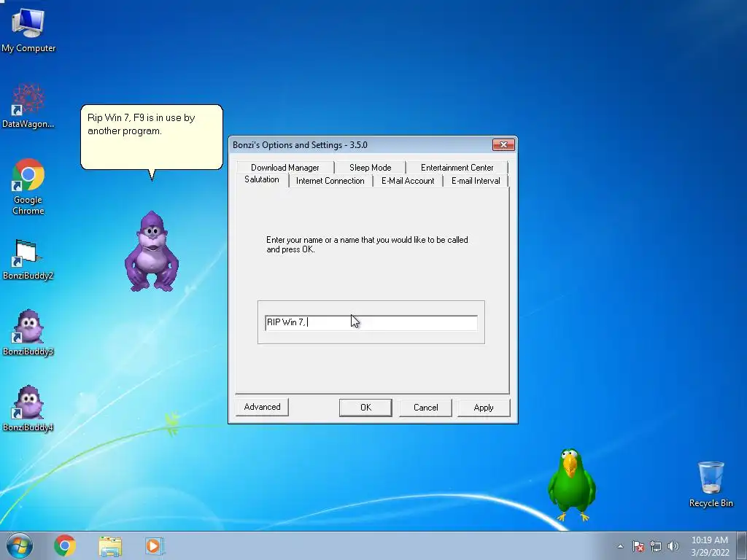Click the Cancel button
The image size is (747, 560).
click(x=425, y=408)
